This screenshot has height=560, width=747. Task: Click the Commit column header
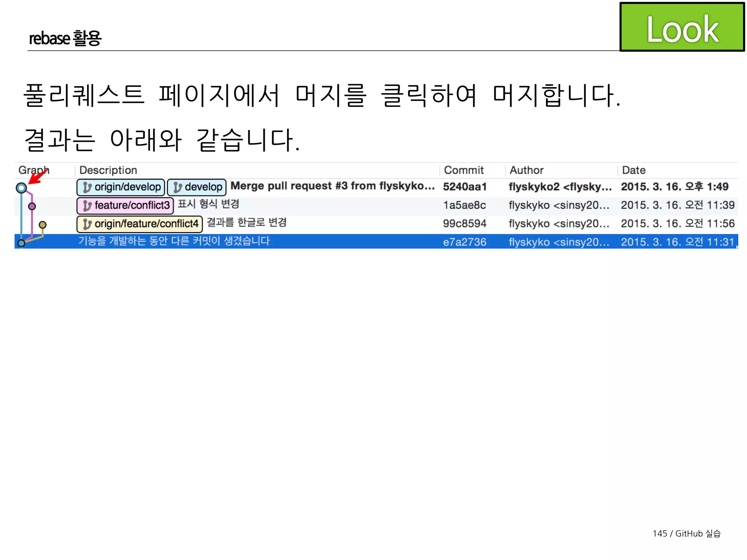464,170
